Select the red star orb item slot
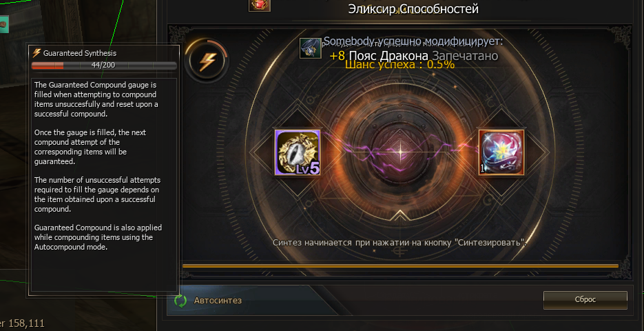644x331 pixels. coord(501,152)
